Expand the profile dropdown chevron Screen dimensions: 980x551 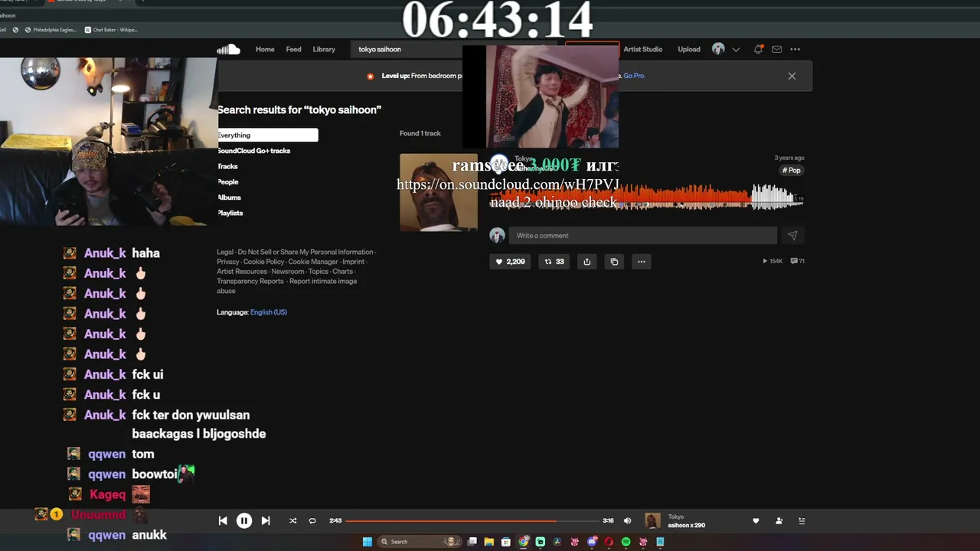736,49
